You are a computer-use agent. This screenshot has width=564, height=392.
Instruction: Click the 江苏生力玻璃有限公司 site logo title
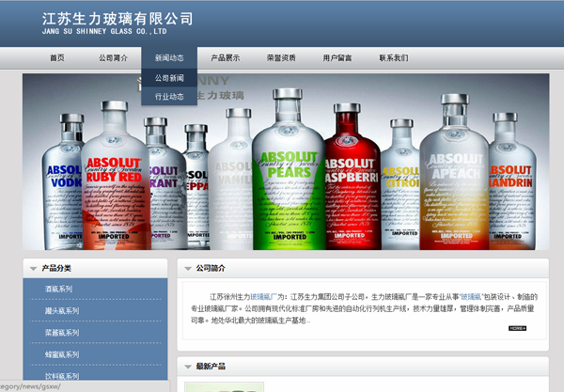click(x=117, y=19)
